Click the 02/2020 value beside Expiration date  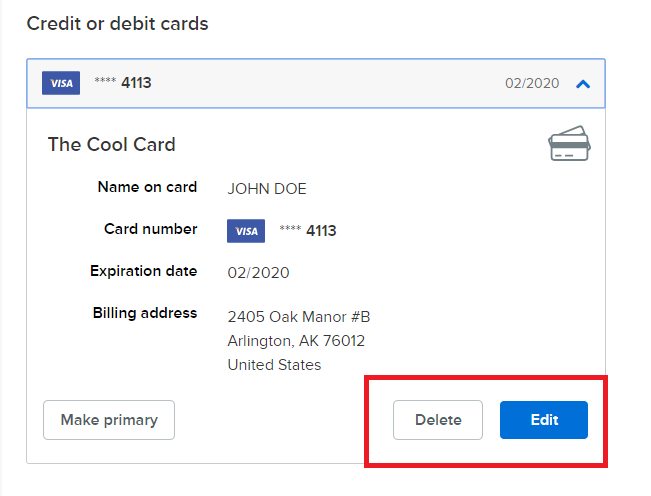[x=259, y=272]
